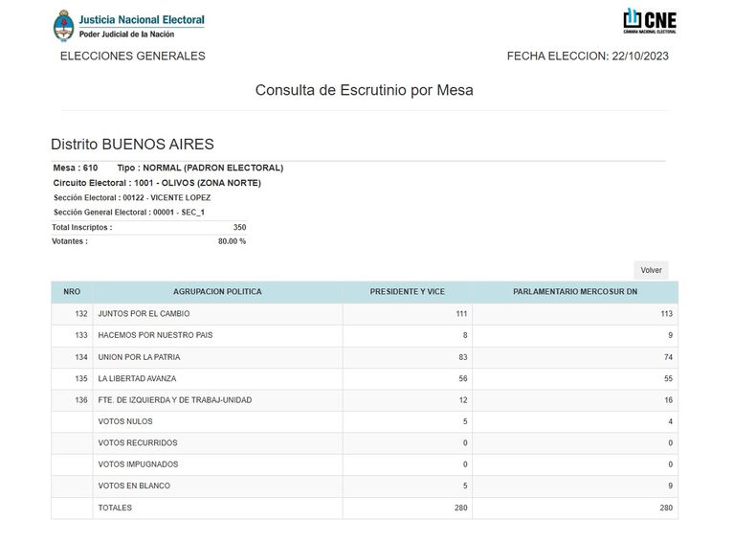Click 'Sección Electoral : 00122 - VICENTE LOPEZ' line
Viewport: 756px width, 542px height.
(x=132, y=198)
